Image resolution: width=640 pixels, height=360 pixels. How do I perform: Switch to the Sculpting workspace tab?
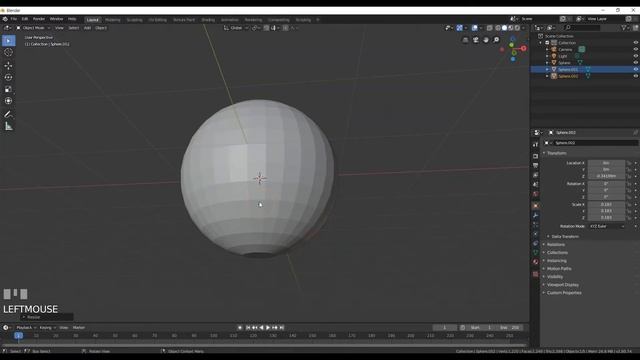[134, 20]
